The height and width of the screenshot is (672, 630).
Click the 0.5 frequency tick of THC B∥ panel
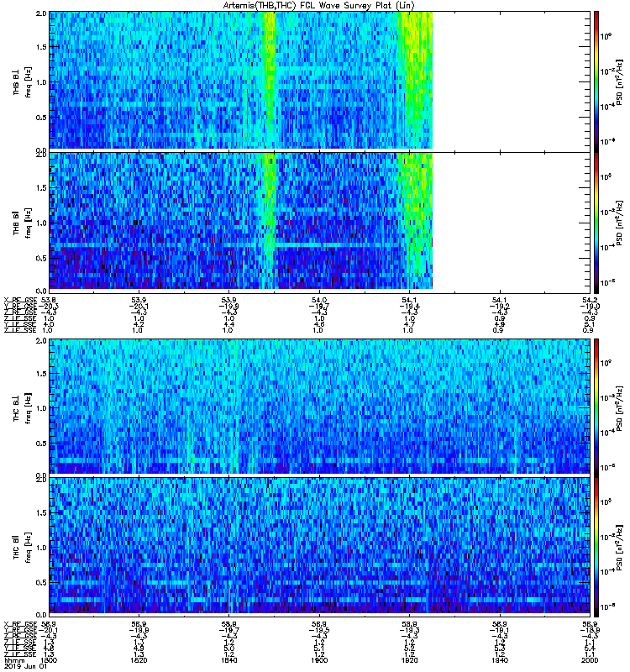click(x=41, y=582)
